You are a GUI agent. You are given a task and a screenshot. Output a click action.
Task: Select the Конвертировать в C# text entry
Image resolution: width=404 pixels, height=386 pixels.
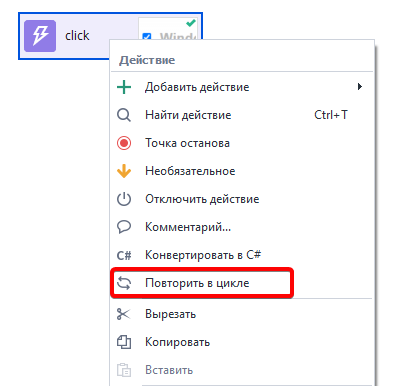click(x=203, y=255)
